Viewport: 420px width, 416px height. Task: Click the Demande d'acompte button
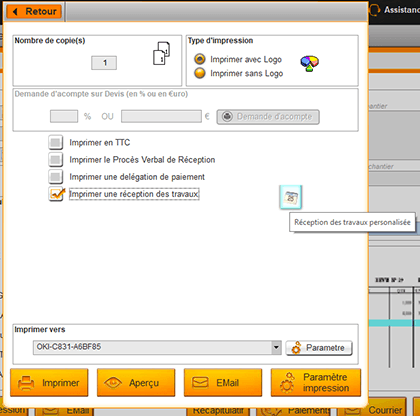pyautogui.click(x=268, y=117)
